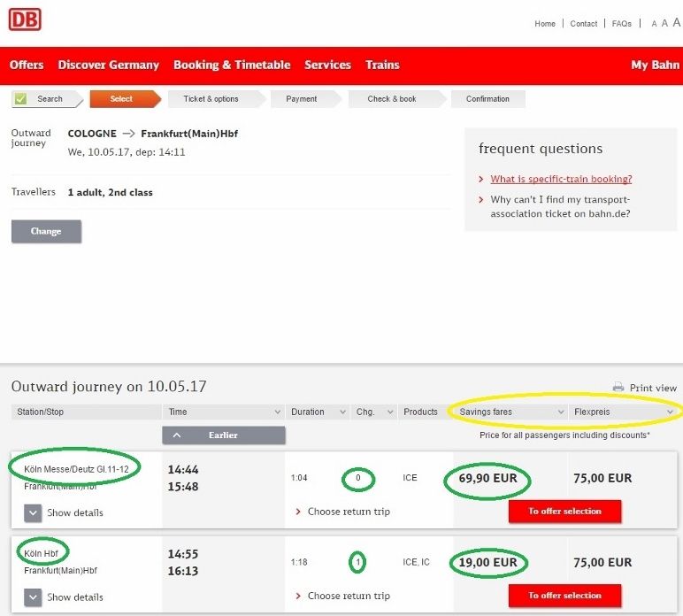Viewport: 683px width, 616px height.
Task: Click the printer icon beside Print view
Action: (618, 387)
